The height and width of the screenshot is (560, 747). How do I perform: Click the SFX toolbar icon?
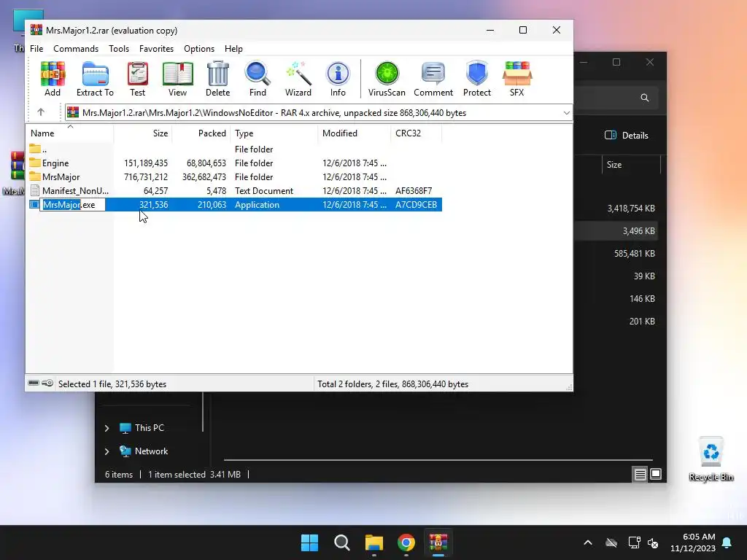tap(517, 79)
